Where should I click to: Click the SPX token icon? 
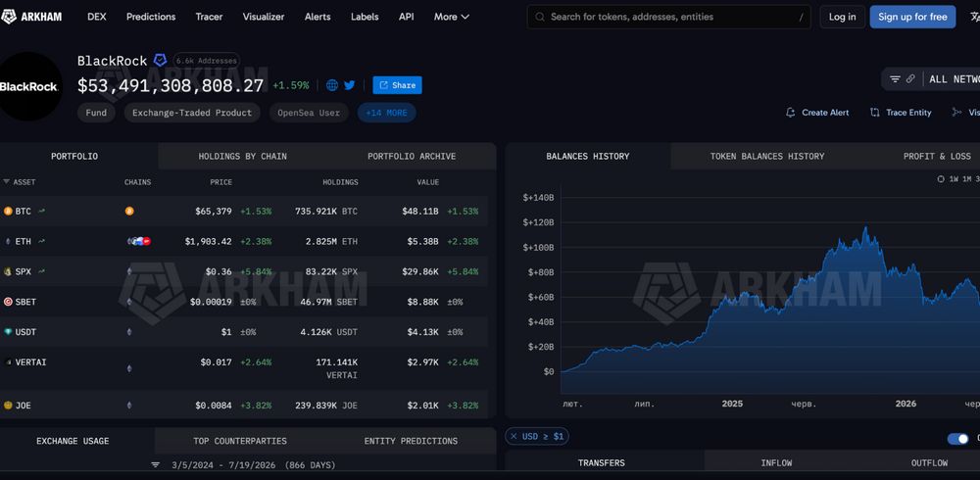[8, 271]
